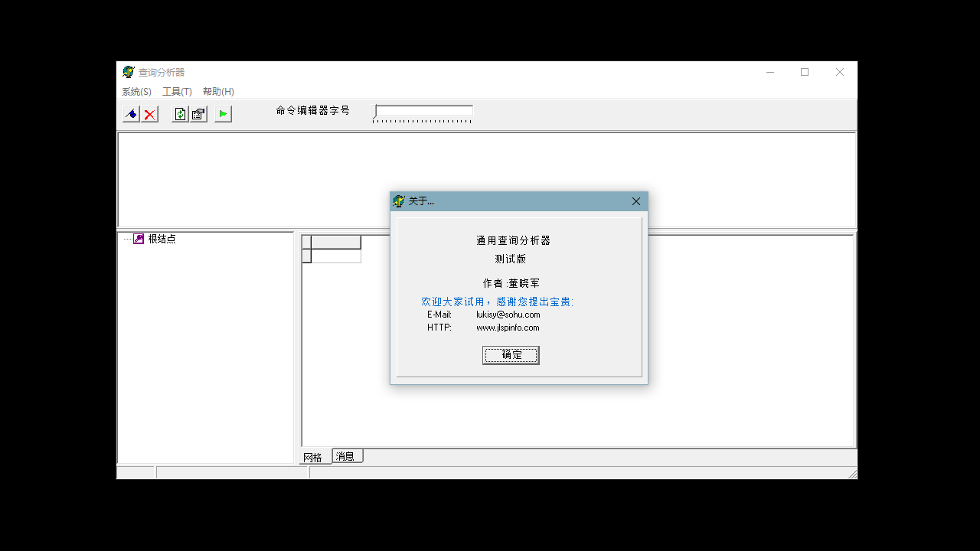Screen dimensions: 980x551
Task: Switch to the 网格 tab
Action: coord(314,455)
